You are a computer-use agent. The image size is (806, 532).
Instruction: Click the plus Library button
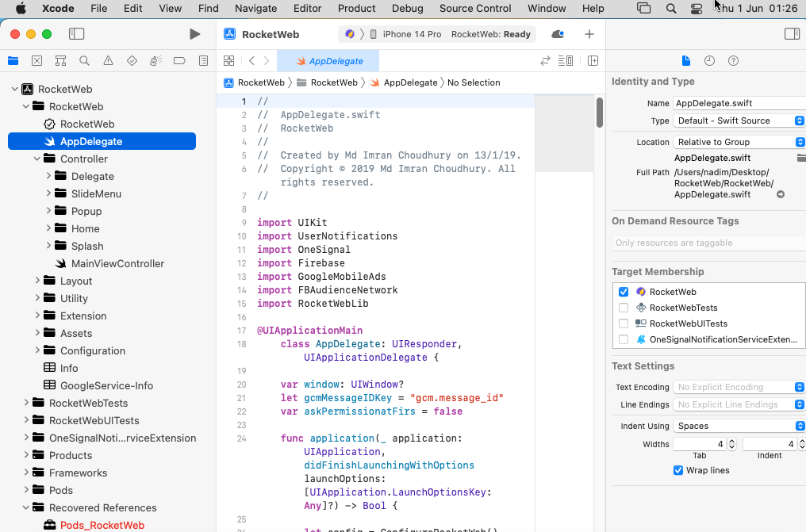click(589, 34)
